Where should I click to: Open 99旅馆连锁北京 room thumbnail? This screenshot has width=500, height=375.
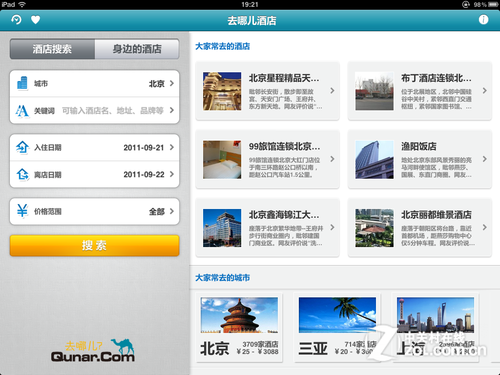click(222, 160)
